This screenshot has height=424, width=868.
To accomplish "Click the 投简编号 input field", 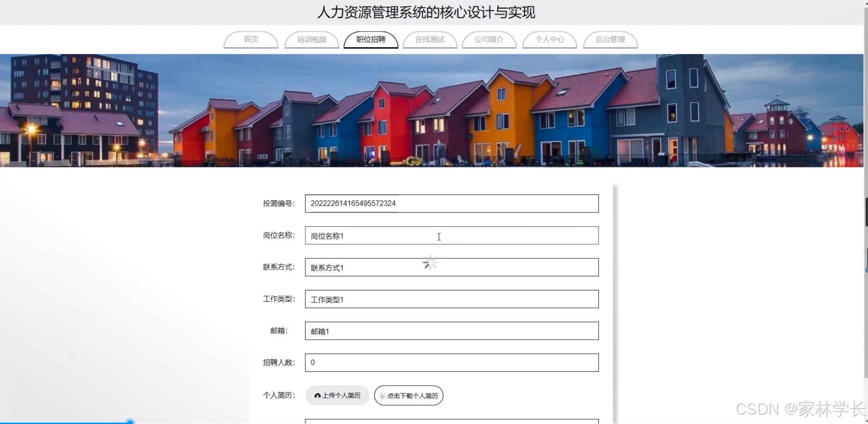I will coord(452,204).
